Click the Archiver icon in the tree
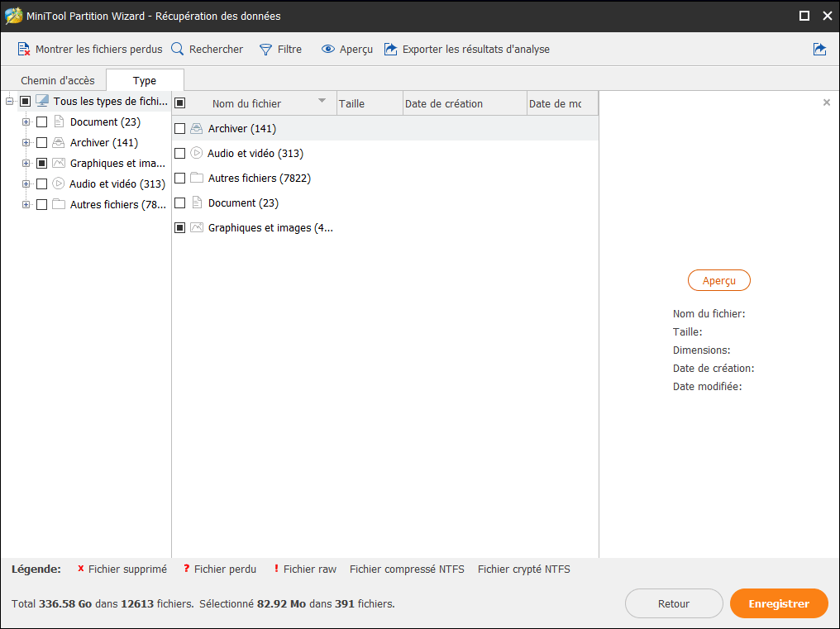This screenshot has width=840, height=629. click(59, 142)
